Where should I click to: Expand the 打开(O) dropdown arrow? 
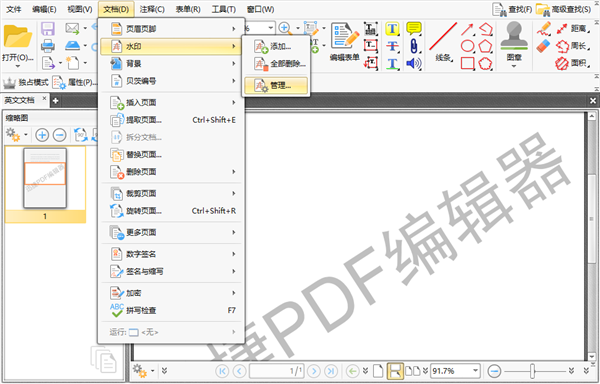point(18,66)
